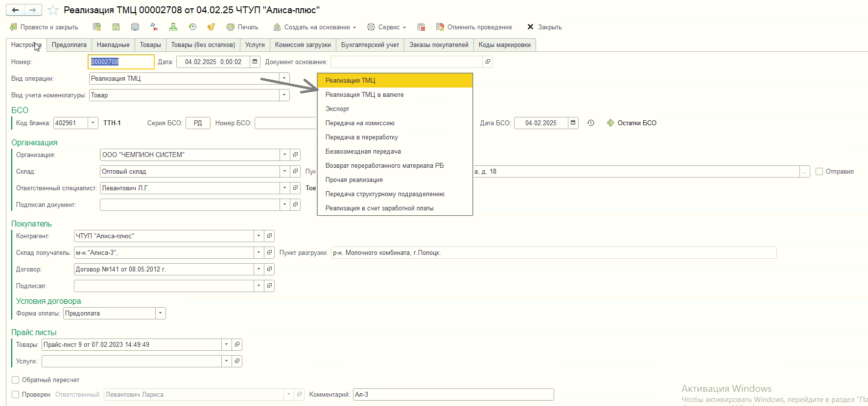The image size is (868, 406).
Task: Tick the Проверен checkbox
Action: pyautogui.click(x=16, y=394)
